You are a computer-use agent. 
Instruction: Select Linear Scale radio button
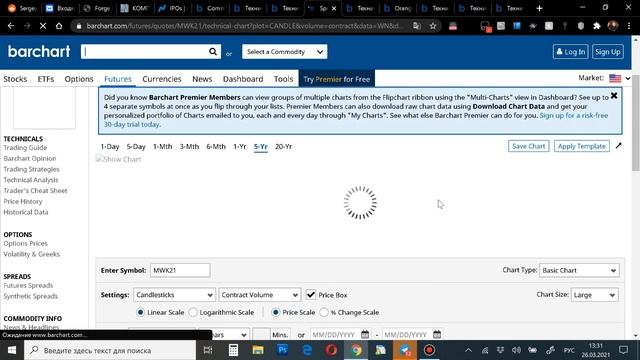[x=140, y=312]
